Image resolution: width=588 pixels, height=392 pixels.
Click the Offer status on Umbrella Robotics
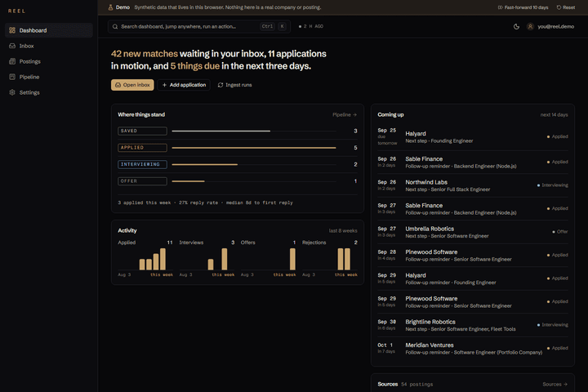560,232
